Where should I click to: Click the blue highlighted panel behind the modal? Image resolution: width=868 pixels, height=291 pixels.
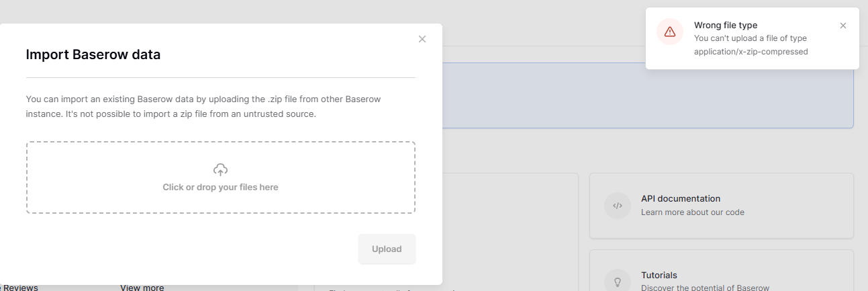pos(648,95)
